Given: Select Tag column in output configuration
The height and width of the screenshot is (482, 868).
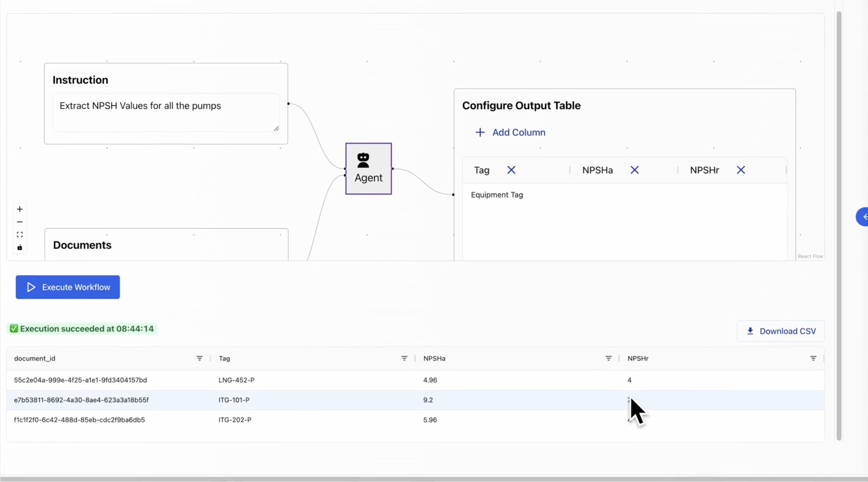Looking at the screenshot, I should [x=481, y=170].
